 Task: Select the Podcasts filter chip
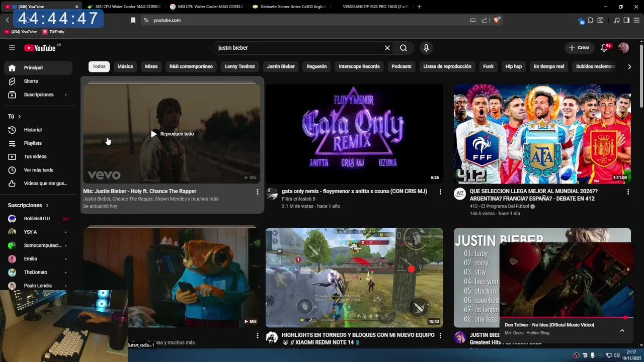tap(401, 66)
